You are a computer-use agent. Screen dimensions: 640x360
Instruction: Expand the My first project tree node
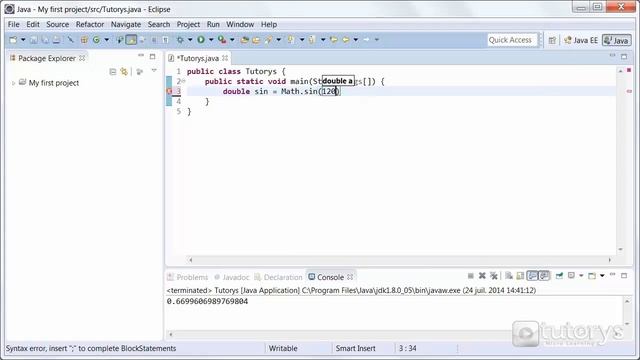coord(13,83)
